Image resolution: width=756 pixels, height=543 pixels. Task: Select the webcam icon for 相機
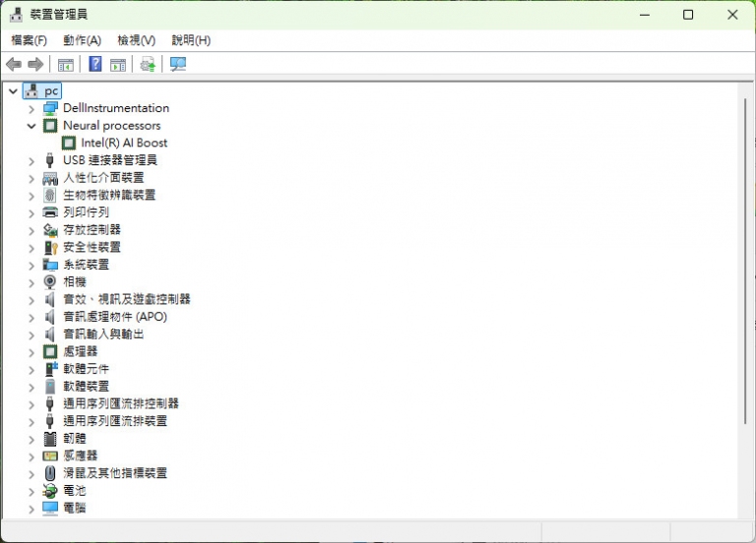pos(49,282)
